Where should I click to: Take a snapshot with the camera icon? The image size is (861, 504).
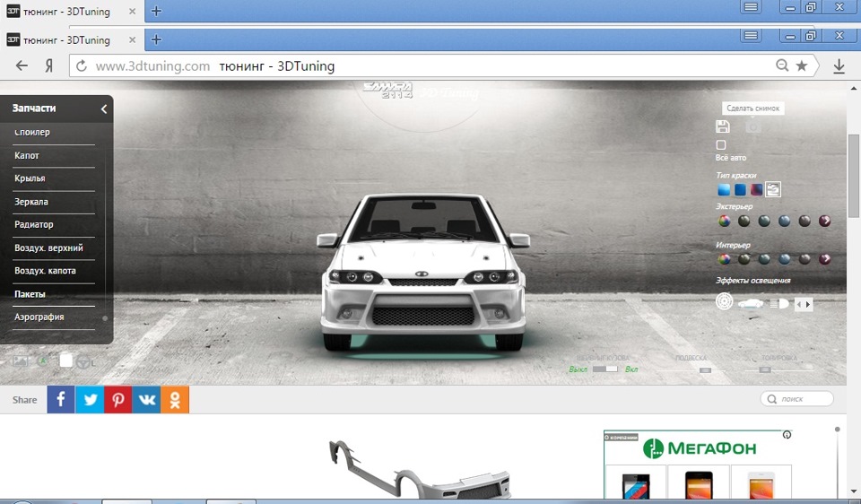[x=753, y=126]
